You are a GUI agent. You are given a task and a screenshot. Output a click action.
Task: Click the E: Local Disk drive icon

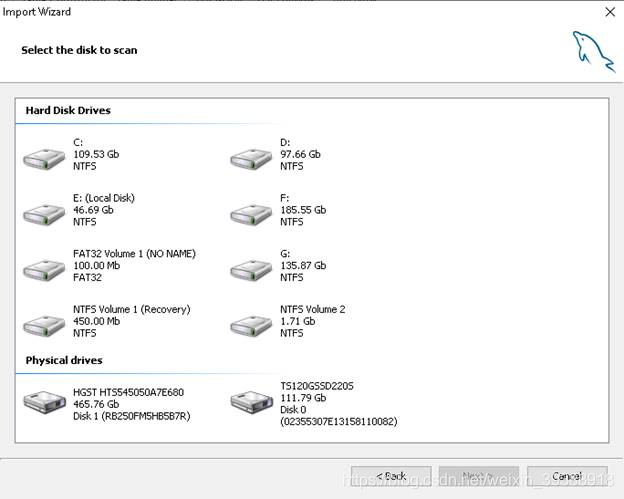tap(45, 214)
